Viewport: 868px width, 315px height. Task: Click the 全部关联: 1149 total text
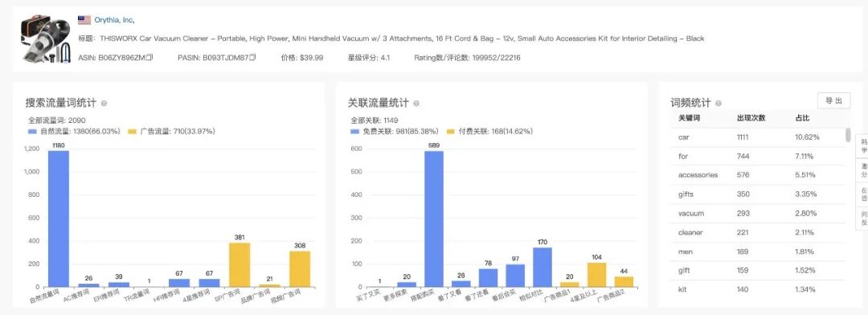click(375, 120)
